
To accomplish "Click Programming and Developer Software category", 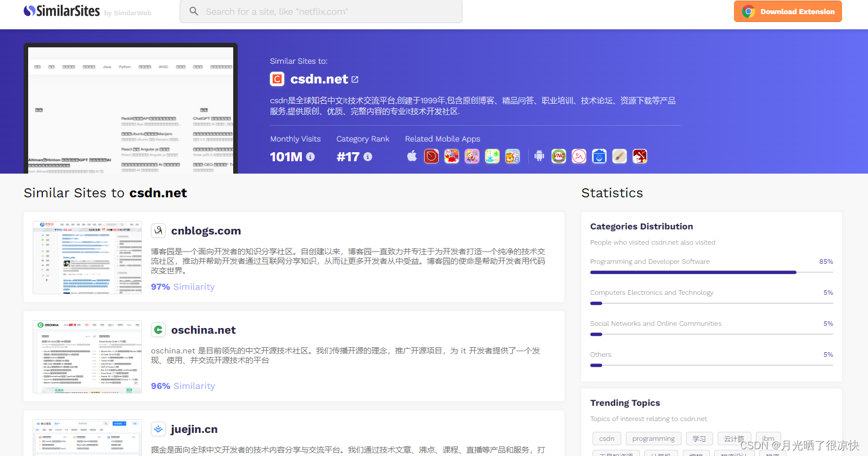I will click(650, 262).
